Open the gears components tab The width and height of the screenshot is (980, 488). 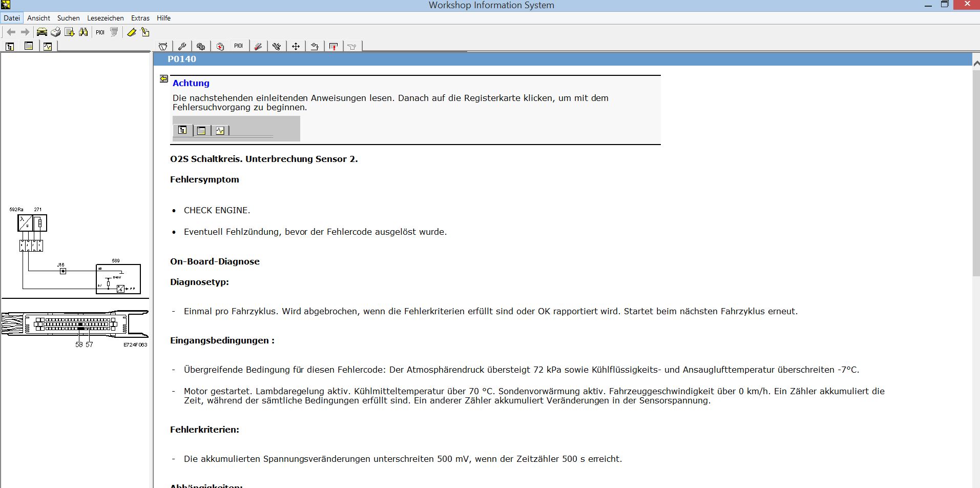click(x=201, y=46)
